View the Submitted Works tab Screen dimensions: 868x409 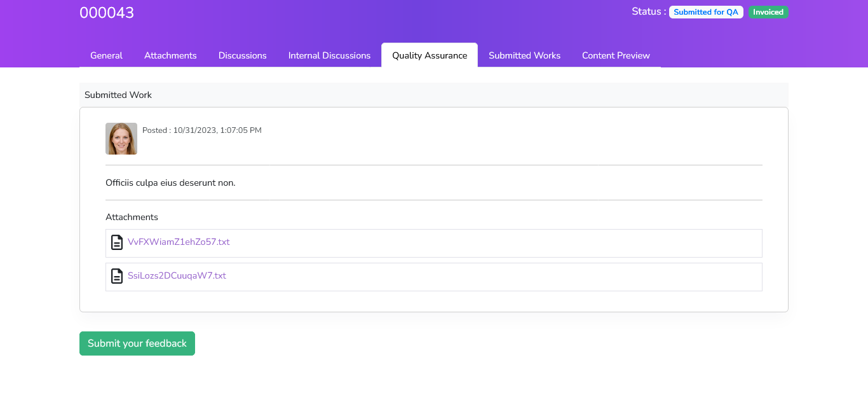click(524, 55)
